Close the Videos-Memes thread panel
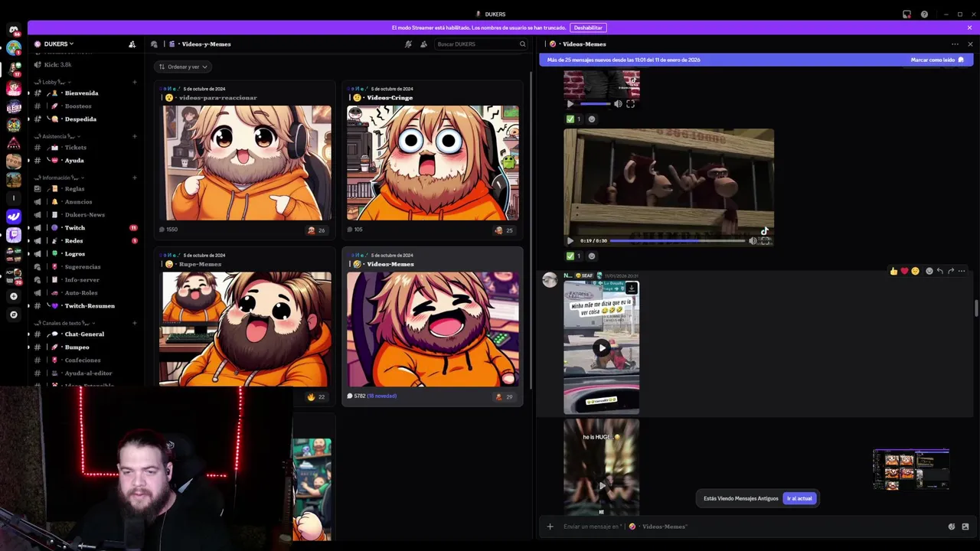 [970, 44]
